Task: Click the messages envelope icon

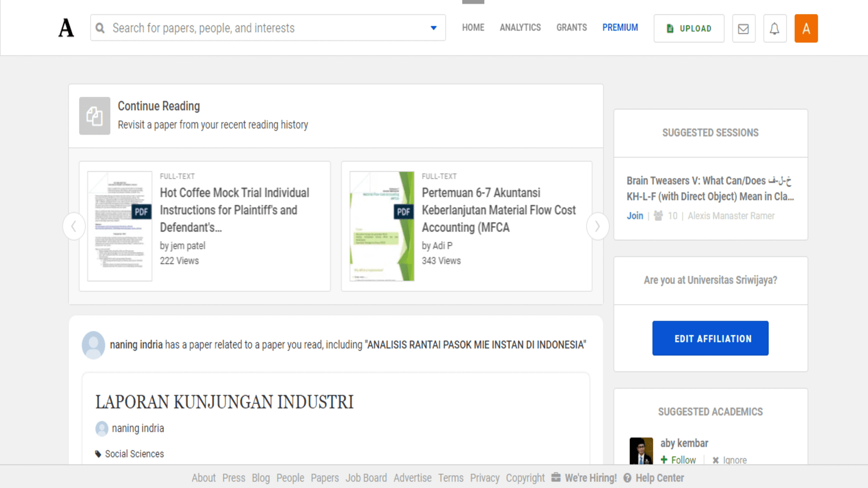Action: tap(743, 28)
